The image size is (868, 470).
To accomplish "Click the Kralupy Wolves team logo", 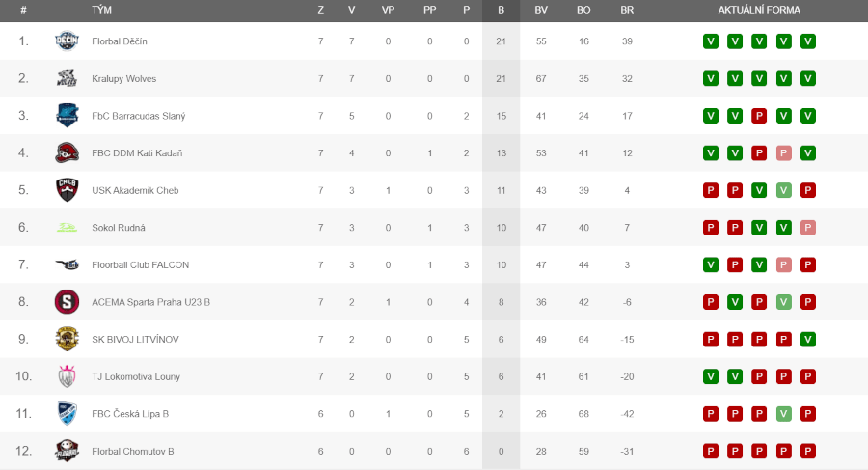I will tap(67, 78).
